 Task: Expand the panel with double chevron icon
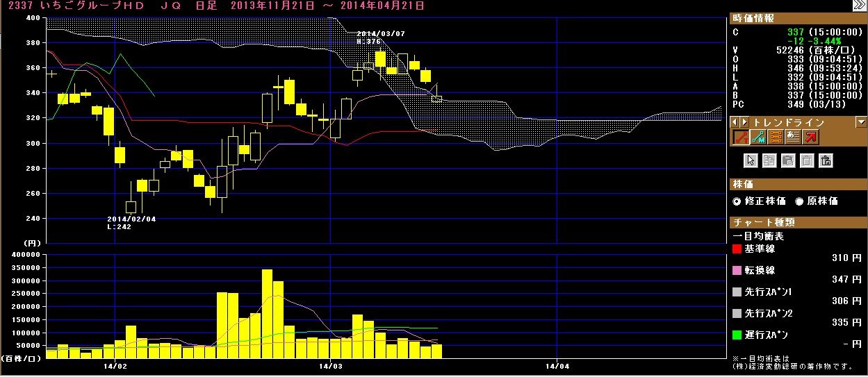coord(860,6)
